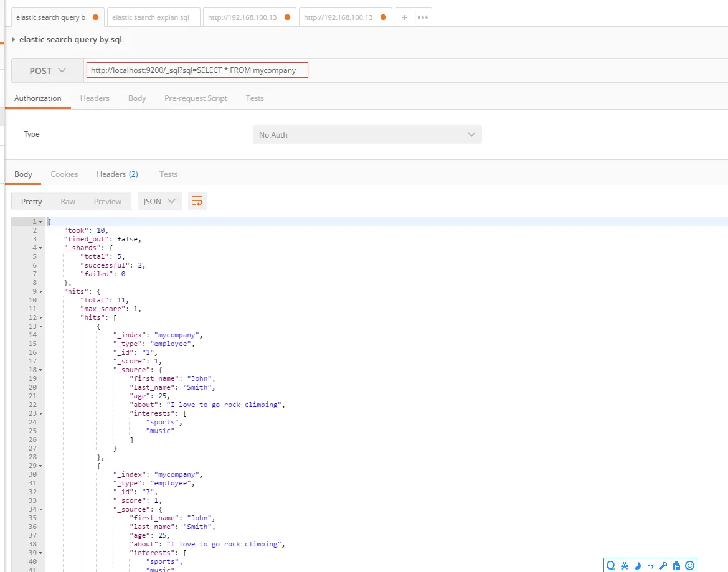Switch input language via the 英 icon
Image resolution: width=728 pixels, height=572 pixels.
coord(625,565)
